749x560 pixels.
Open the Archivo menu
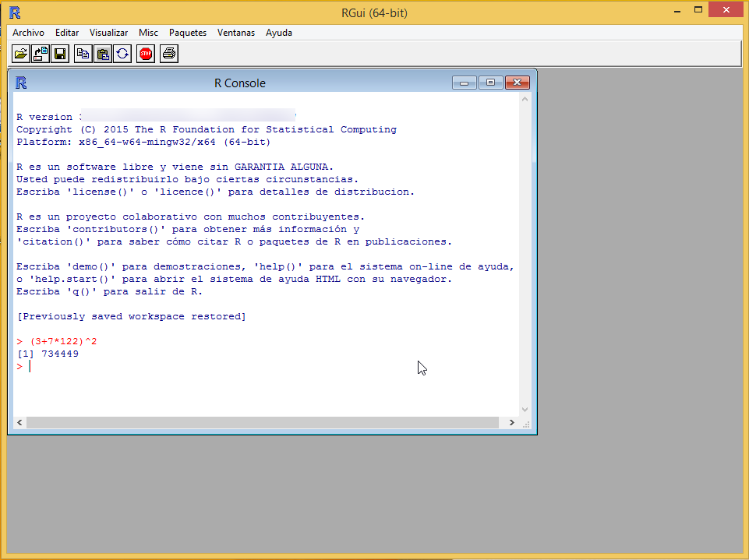(28, 33)
